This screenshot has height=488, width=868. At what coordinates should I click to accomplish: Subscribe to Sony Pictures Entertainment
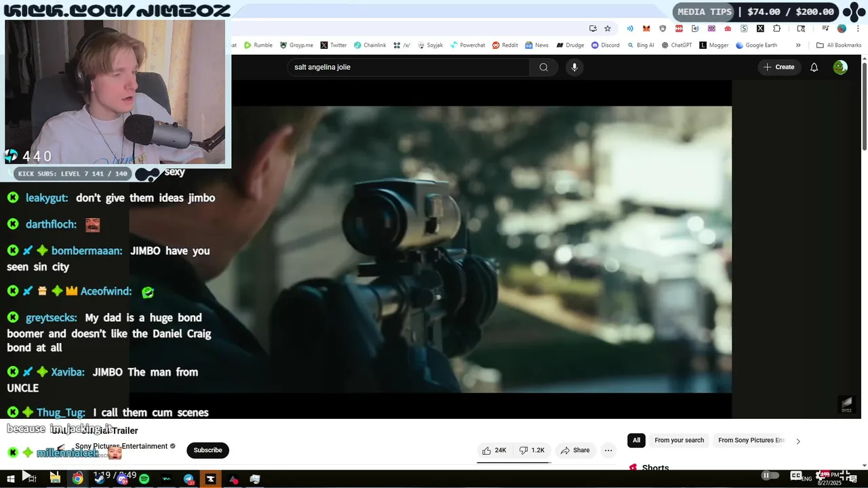[x=208, y=450]
